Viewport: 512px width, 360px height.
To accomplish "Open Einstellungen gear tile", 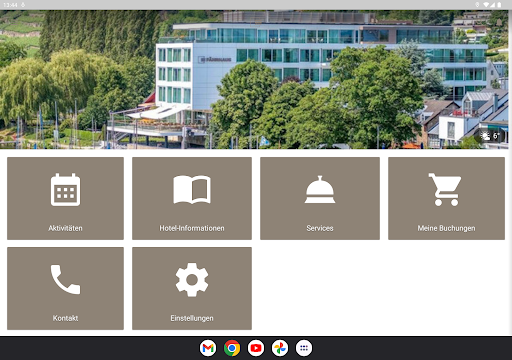I will (192, 288).
